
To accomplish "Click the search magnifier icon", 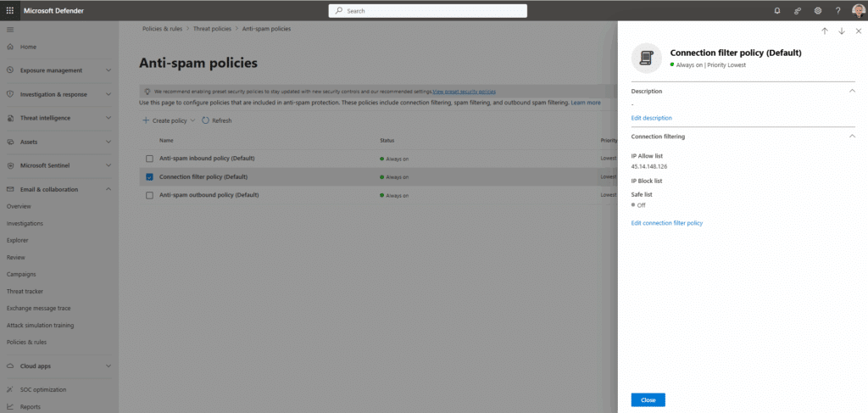I will pyautogui.click(x=339, y=10).
